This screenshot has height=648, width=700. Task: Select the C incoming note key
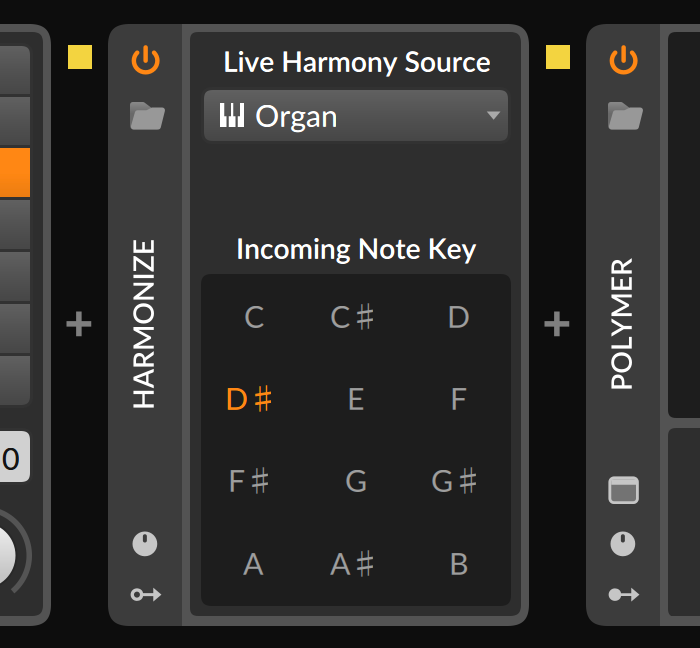coord(254,318)
